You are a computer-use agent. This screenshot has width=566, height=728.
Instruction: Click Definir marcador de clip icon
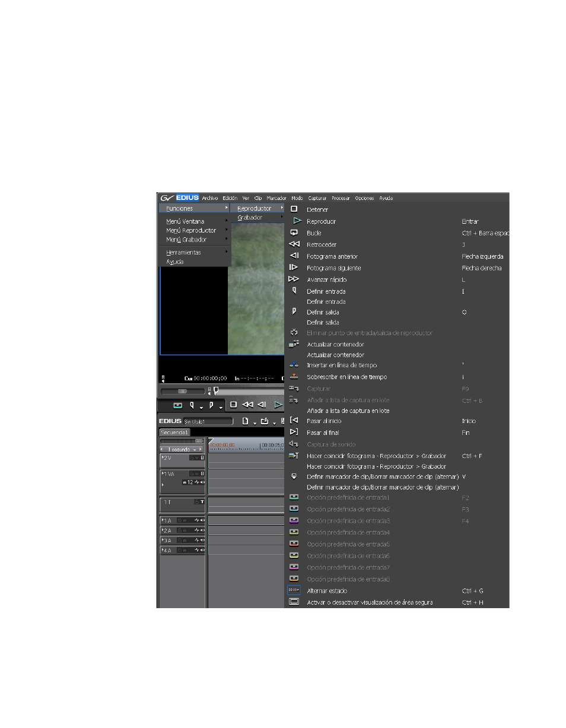tap(294, 476)
